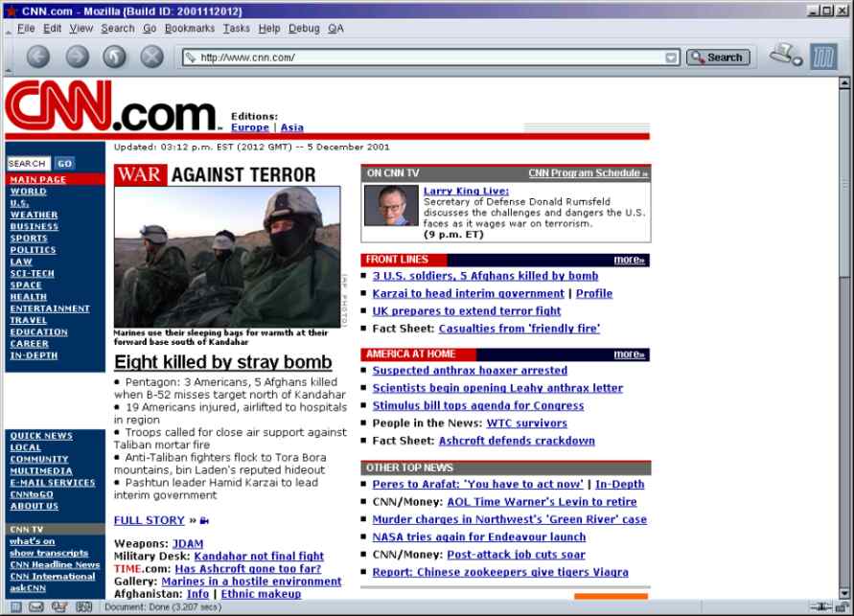The image size is (854, 616).
Task: Open Mail from the status bar envelope icon
Action: (x=36, y=606)
